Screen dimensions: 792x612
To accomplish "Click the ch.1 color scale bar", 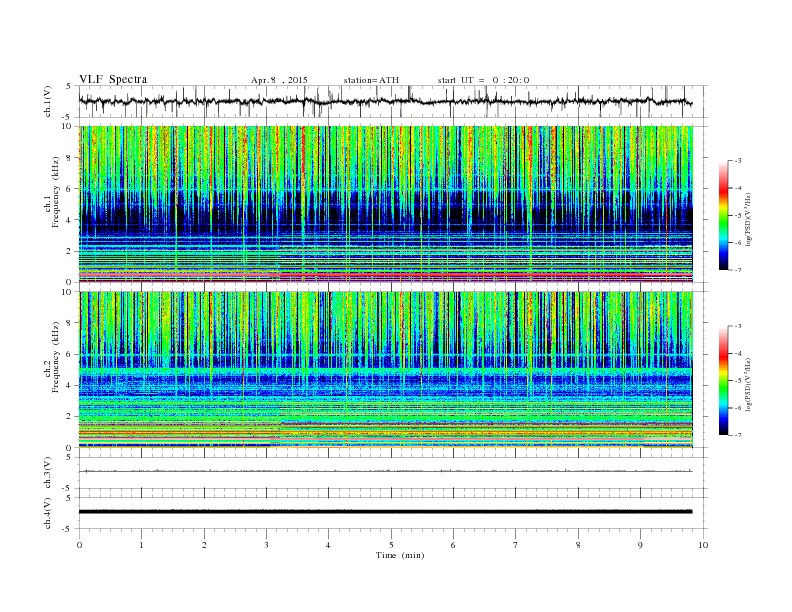I will pos(723,215).
